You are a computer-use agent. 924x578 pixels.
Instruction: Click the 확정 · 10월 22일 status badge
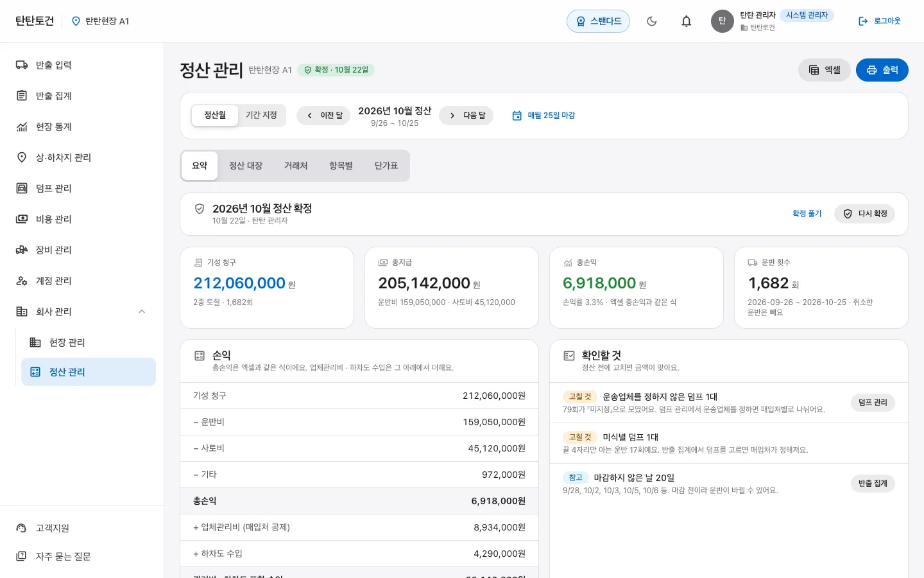[336, 70]
